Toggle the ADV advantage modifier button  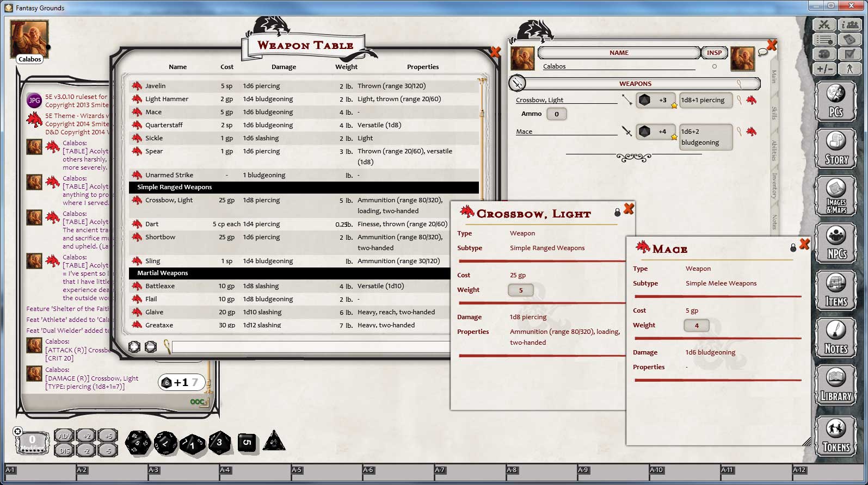click(x=64, y=436)
